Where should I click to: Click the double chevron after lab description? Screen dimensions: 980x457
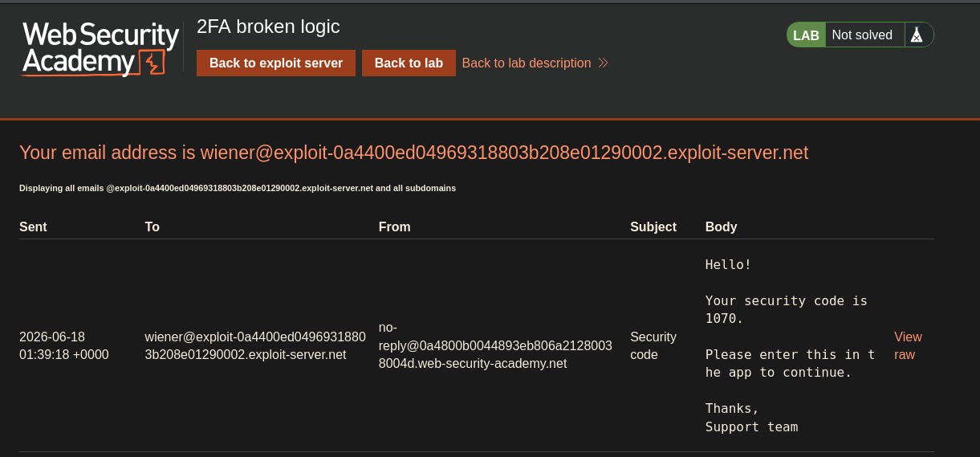[x=603, y=63]
